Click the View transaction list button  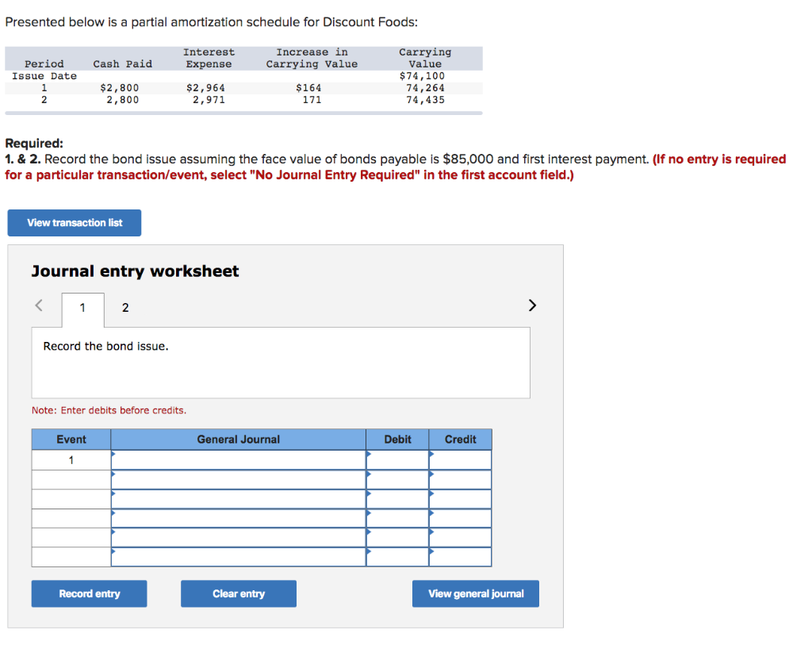pyautogui.click(x=74, y=223)
